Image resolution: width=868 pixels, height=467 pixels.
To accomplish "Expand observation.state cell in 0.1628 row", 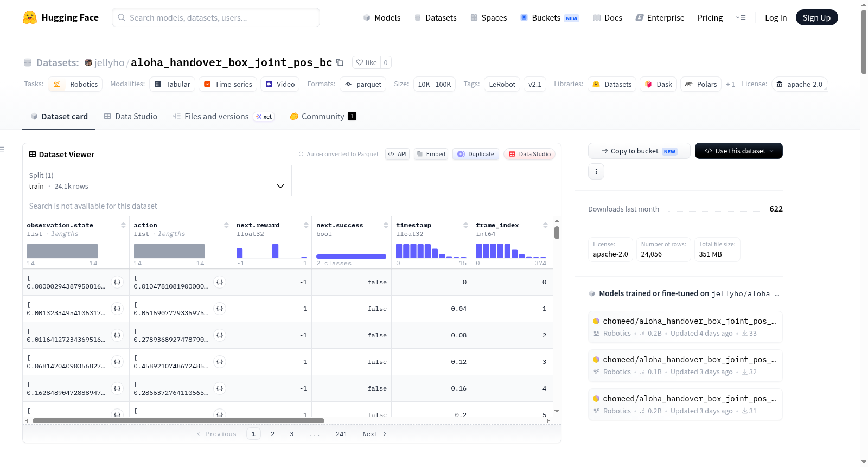I will [117, 388].
